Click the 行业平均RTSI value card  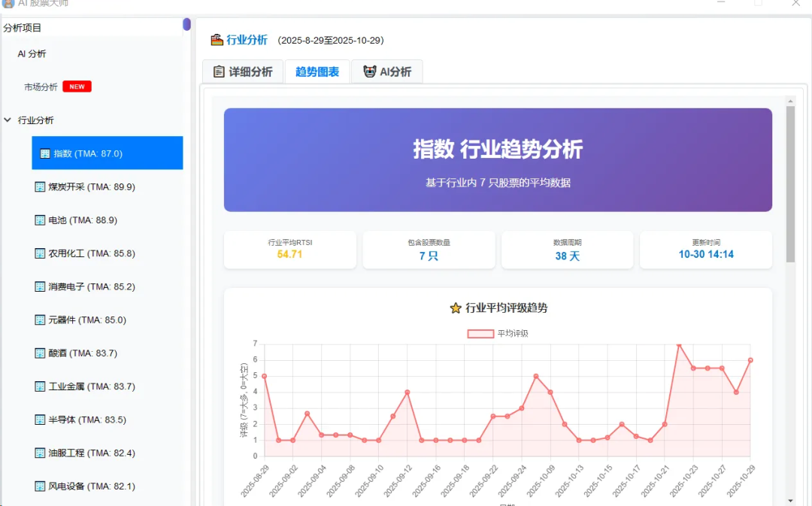(x=289, y=250)
